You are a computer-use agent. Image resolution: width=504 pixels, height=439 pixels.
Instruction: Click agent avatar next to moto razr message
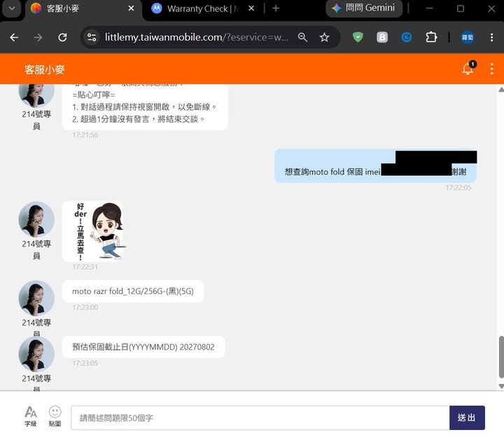point(36,298)
